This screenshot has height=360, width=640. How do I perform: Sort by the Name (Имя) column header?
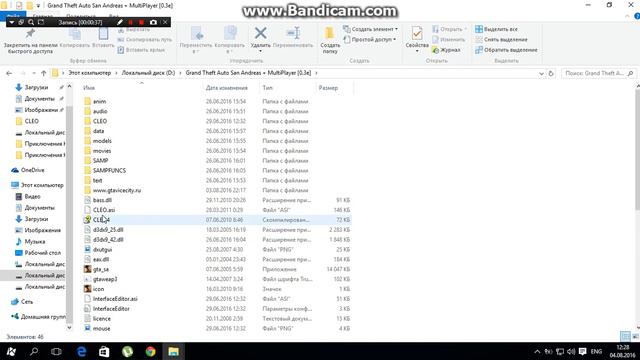click(89, 88)
